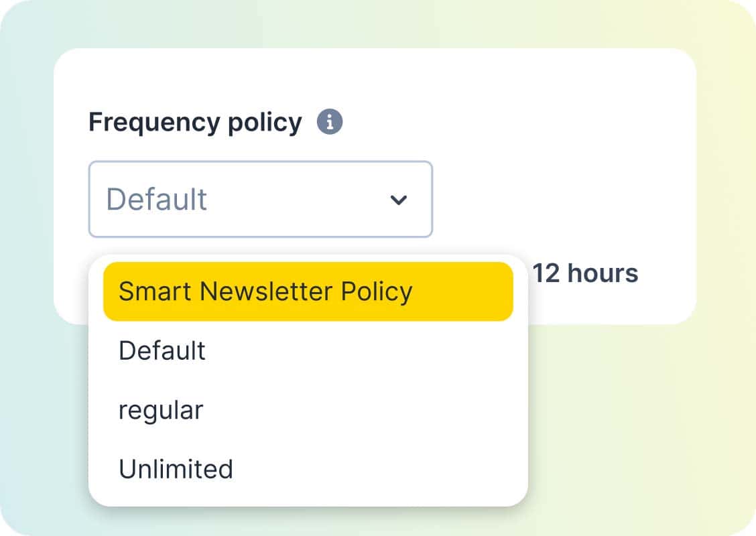Click the info icon beside Frequency policy
This screenshot has height=536, width=756.
[x=330, y=123]
